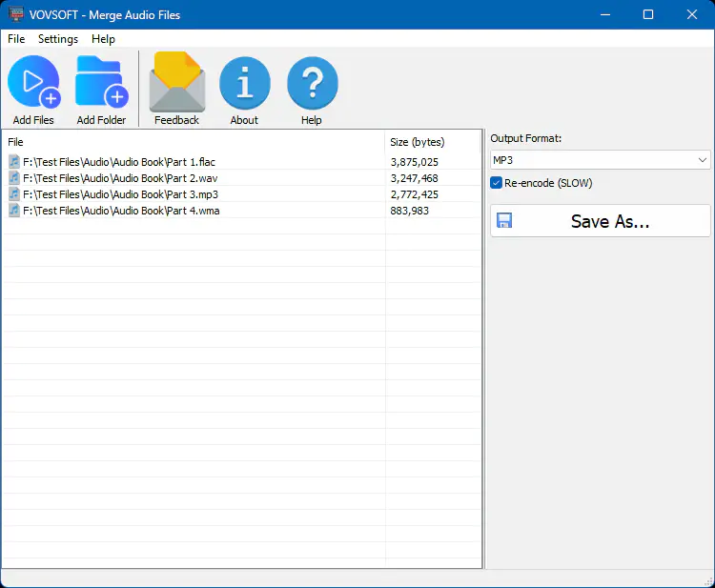The height and width of the screenshot is (588, 715).
Task: Click the audio icon beside Part 4.wma
Action: pos(14,211)
